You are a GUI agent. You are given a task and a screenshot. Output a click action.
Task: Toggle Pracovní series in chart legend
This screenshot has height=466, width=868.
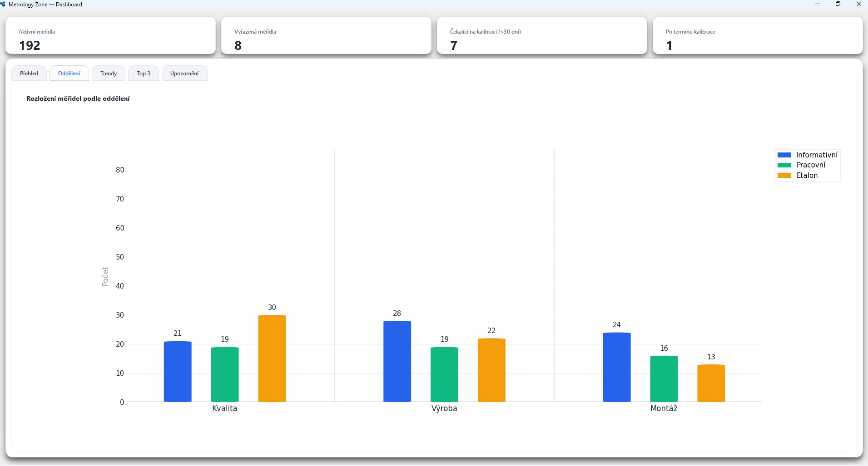click(x=811, y=165)
